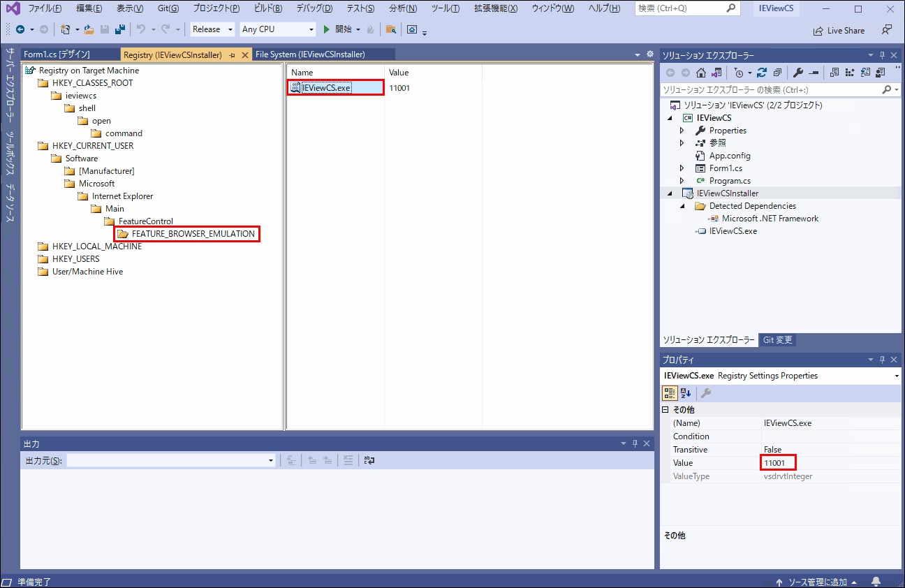Clear output icon in Output panel toolbar
The width and height of the screenshot is (905, 588).
[x=347, y=460]
